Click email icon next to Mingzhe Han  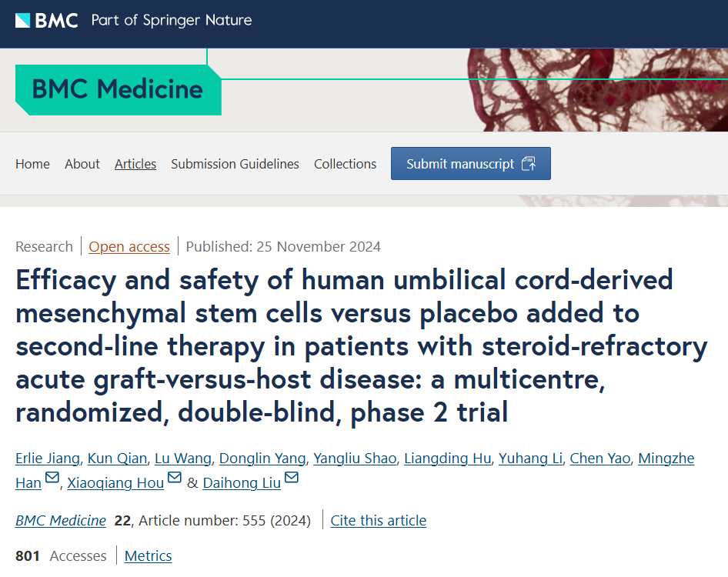coord(52,479)
